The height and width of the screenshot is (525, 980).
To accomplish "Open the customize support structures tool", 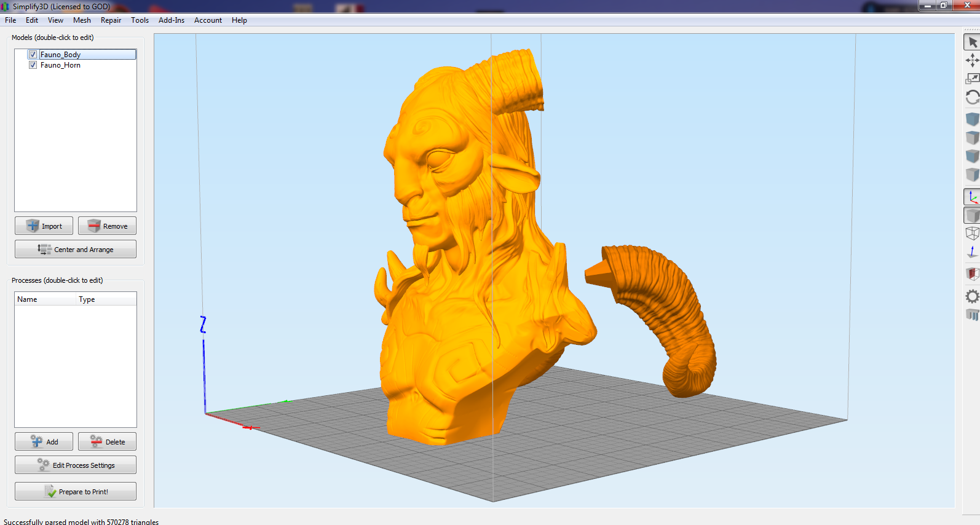I will (x=972, y=315).
